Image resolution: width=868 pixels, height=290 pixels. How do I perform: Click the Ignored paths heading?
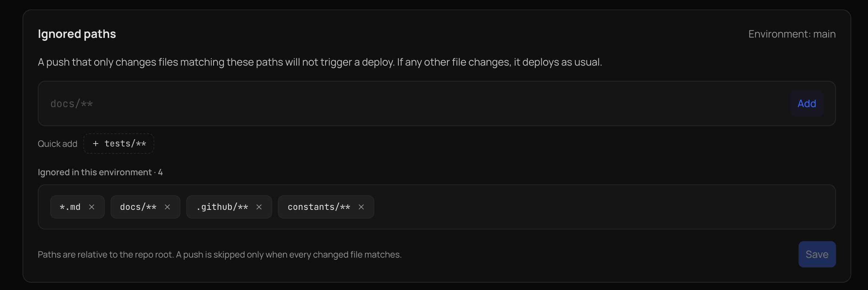[77, 34]
